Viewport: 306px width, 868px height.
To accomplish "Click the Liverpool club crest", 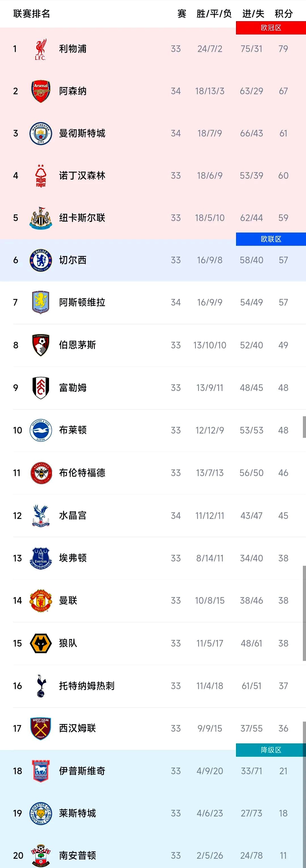I will (x=41, y=49).
